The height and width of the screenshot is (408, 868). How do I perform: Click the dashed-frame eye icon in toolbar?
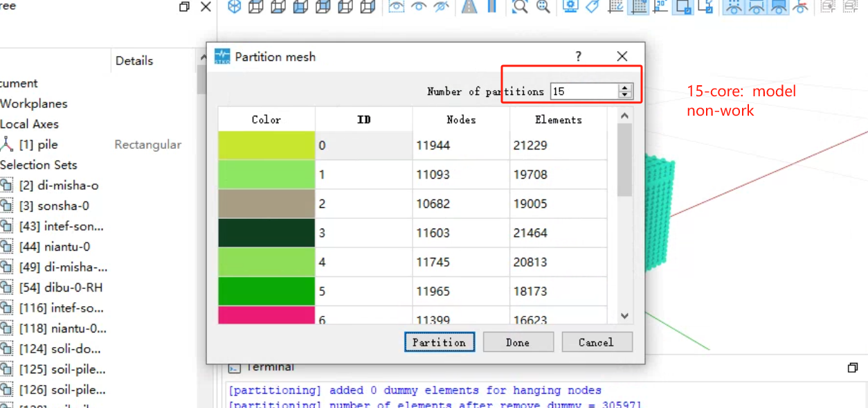click(x=396, y=7)
